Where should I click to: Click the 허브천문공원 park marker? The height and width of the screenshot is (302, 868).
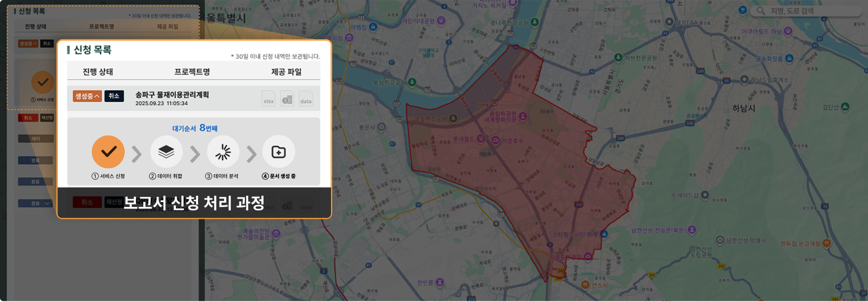[x=618, y=57]
